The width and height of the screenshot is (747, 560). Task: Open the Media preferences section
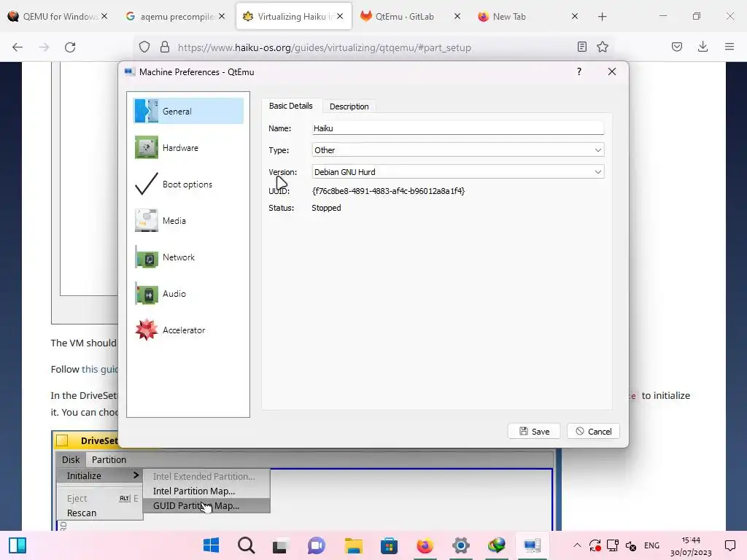[188, 220]
